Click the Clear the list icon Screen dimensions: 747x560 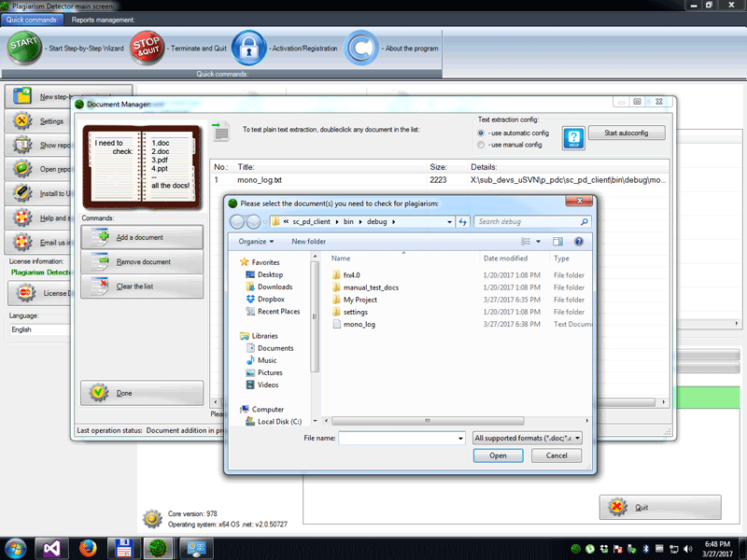100,287
